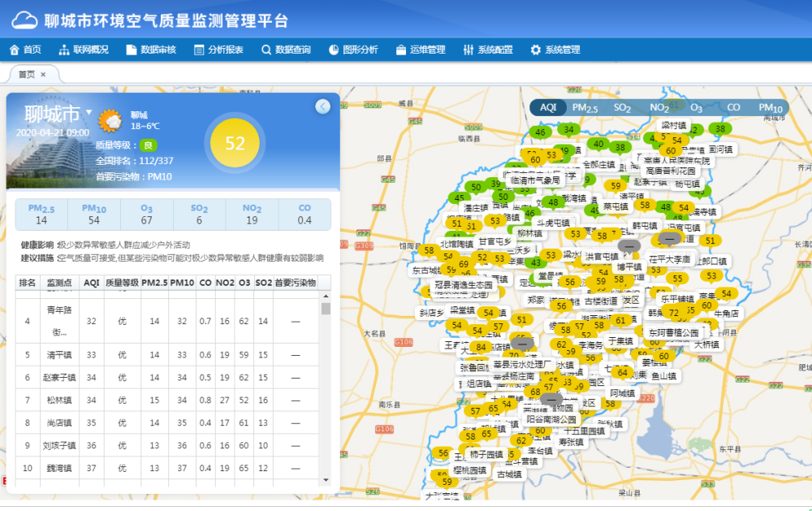This screenshot has width=812, height=511.
Task: Select the O3 value tile showing 67
Action: [x=146, y=214]
